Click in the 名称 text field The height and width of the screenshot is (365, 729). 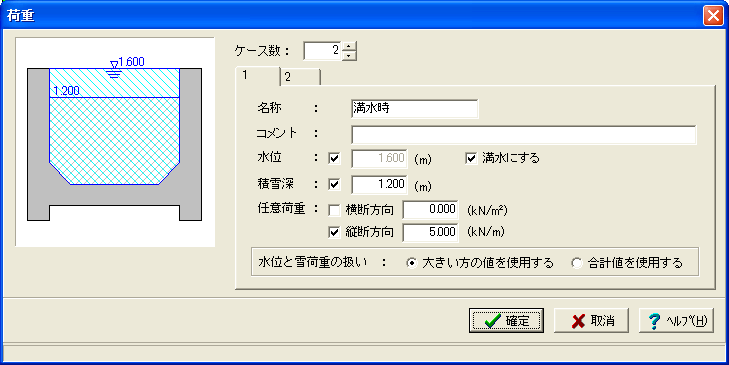click(x=415, y=109)
